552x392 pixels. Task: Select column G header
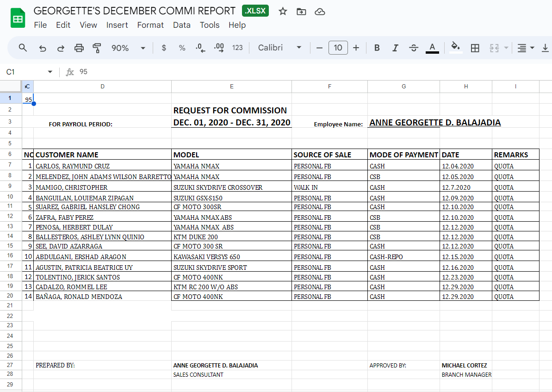point(404,87)
